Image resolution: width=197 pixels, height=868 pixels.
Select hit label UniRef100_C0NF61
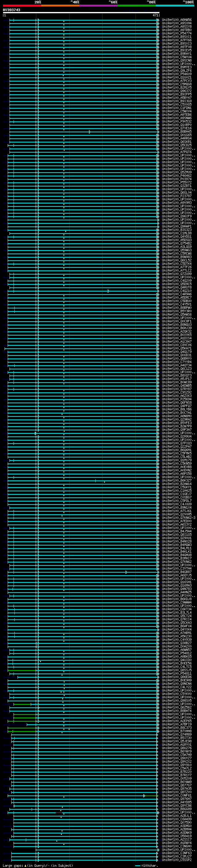tap(177, 796)
